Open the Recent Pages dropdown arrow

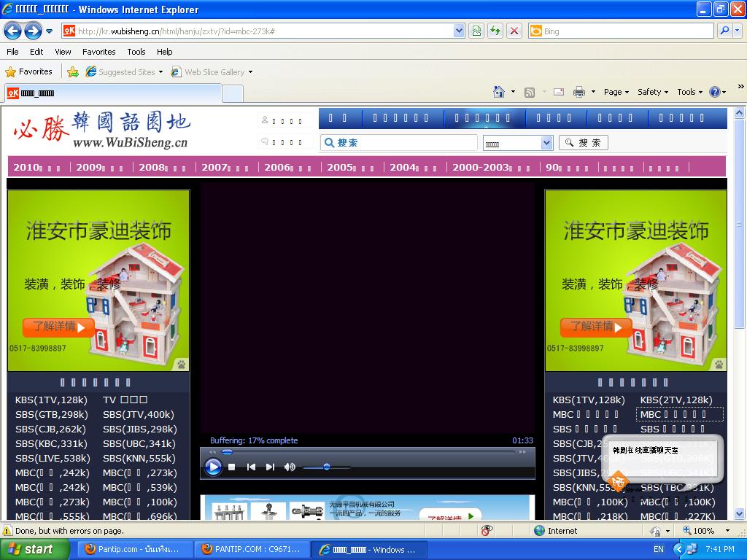[50, 31]
